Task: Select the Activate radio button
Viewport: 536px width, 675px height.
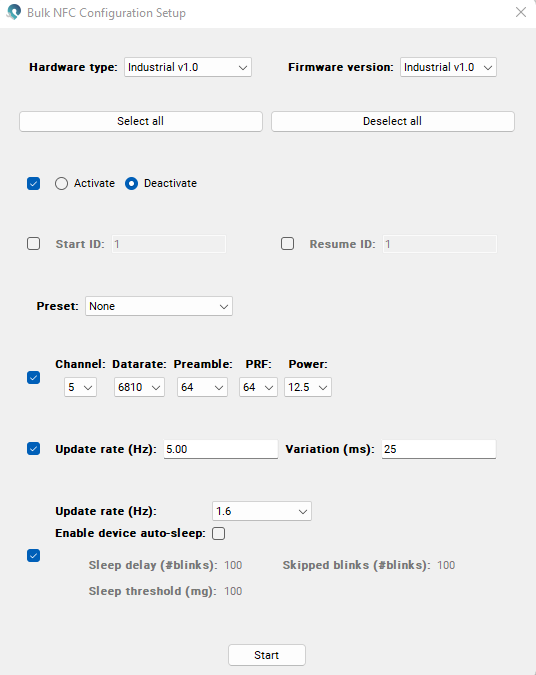Action: coord(61,184)
